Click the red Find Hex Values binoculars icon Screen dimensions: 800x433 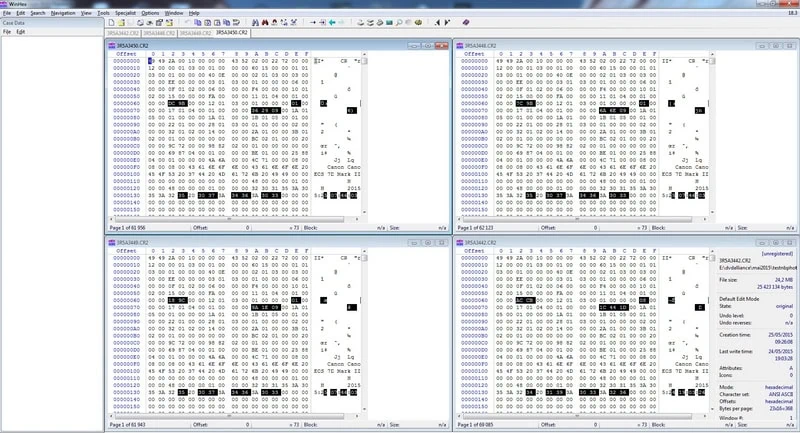(264, 22)
